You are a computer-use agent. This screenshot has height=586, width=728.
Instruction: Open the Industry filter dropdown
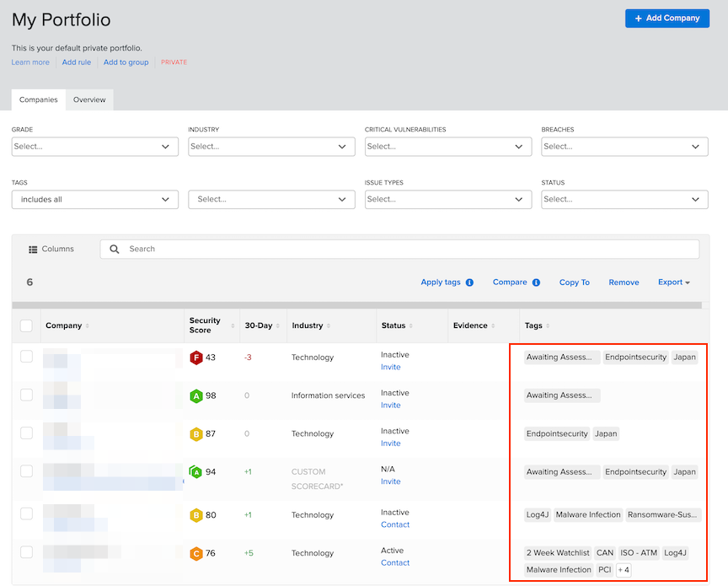(271, 147)
